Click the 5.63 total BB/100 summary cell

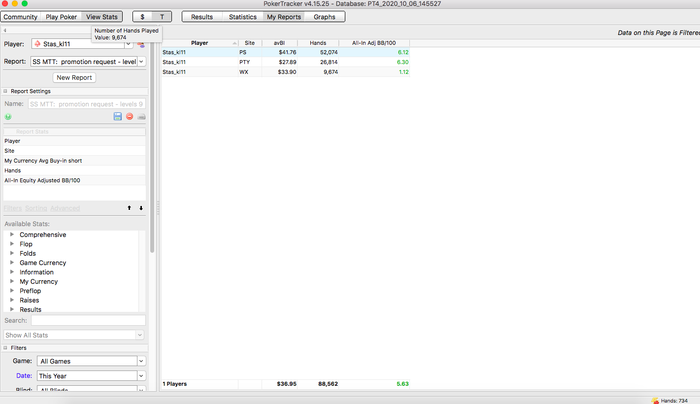[374, 384]
